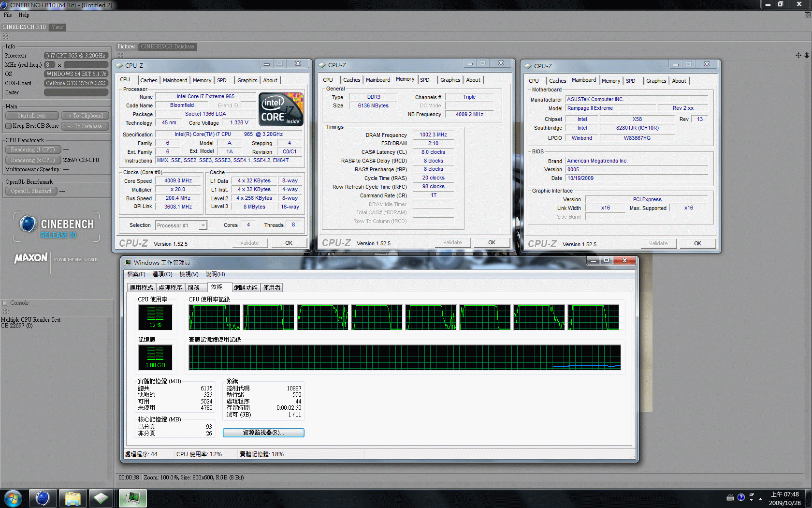Open SPD tab in memory CPU-Z window
Viewport: 812px width, 508px height.
point(425,80)
